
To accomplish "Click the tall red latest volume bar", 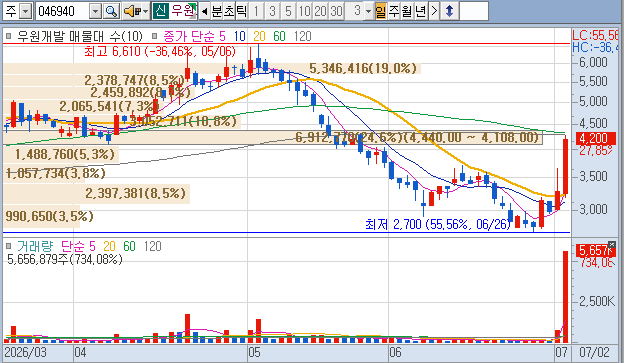I will pyautogui.click(x=565, y=297).
